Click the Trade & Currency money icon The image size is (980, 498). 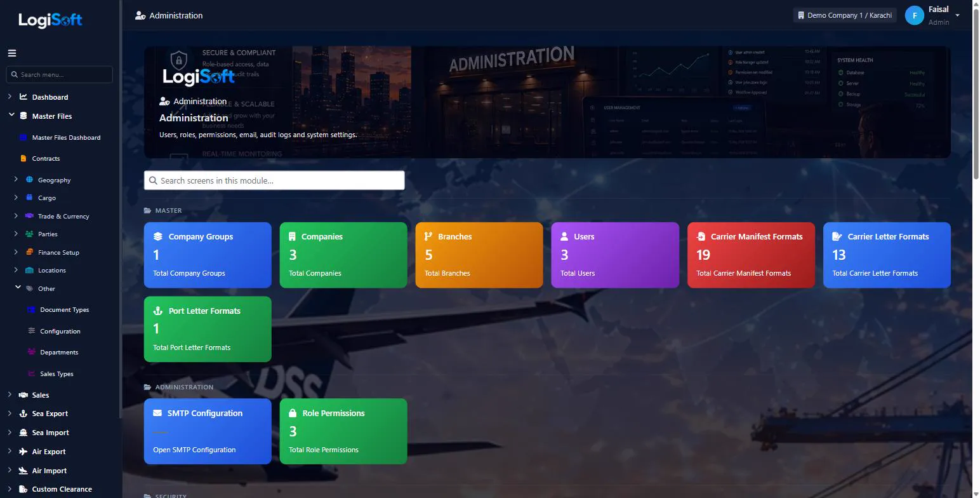pyautogui.click(x=29, y=216)
